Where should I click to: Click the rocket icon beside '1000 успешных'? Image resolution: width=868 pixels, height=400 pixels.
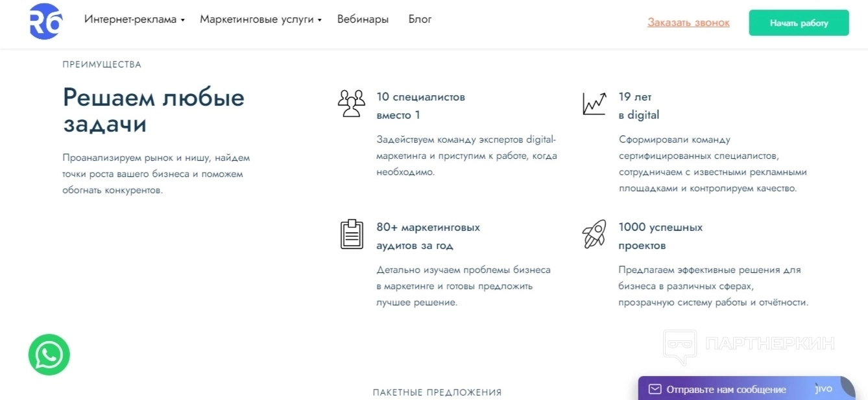[594, 234]
